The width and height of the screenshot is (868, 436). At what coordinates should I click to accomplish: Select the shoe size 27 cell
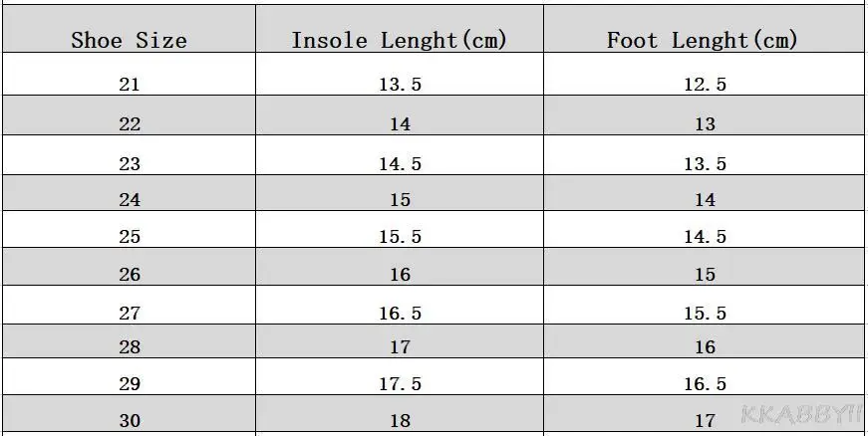(130, 313)
